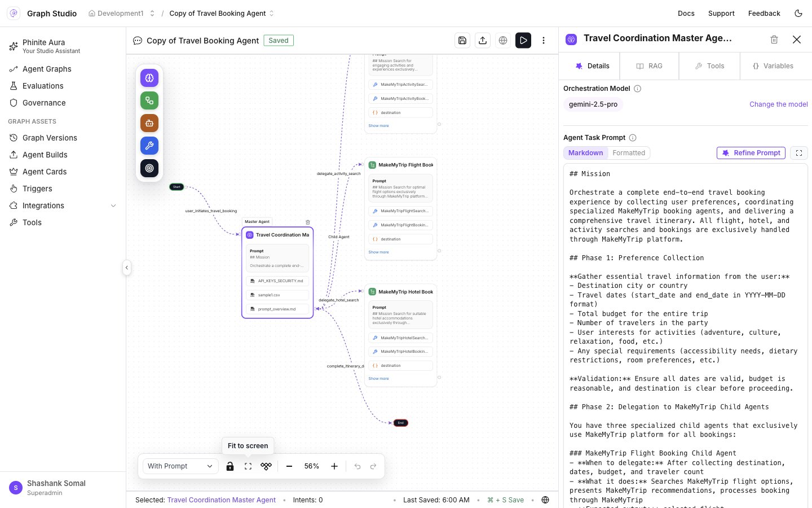Screen dimensions: 812x508
Task: Close the Travel Coordination Master Agent panel
Action: pyautogui.click(x=797, y=40)
